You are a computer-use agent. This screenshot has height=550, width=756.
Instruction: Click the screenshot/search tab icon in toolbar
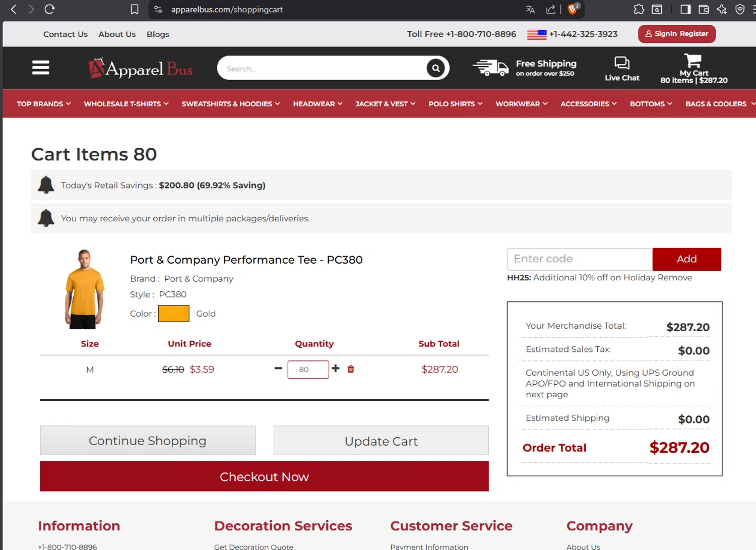(x=657, y=10)
